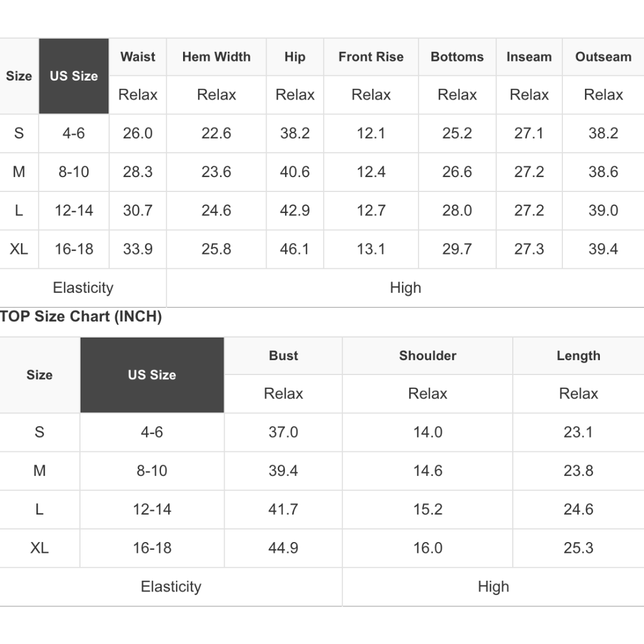Select the Length column header
Viewport: 644px width, 644px height.
pos(578,355)
